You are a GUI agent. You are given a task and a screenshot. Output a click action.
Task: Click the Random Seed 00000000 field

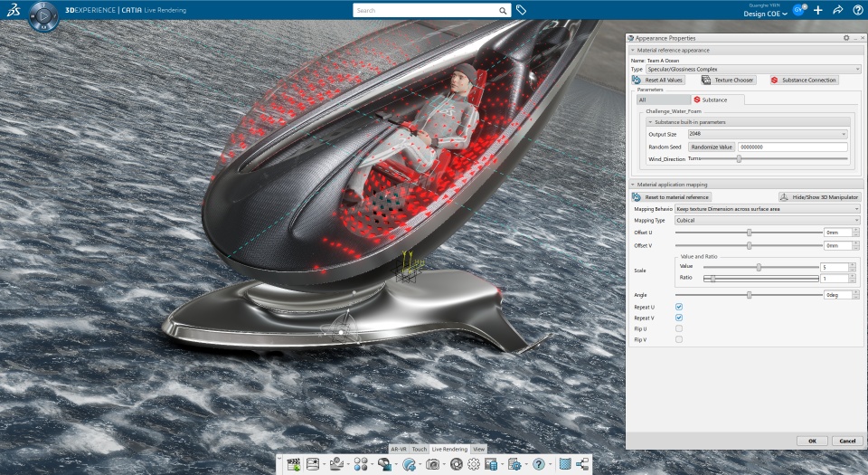[x=792, y=147]
